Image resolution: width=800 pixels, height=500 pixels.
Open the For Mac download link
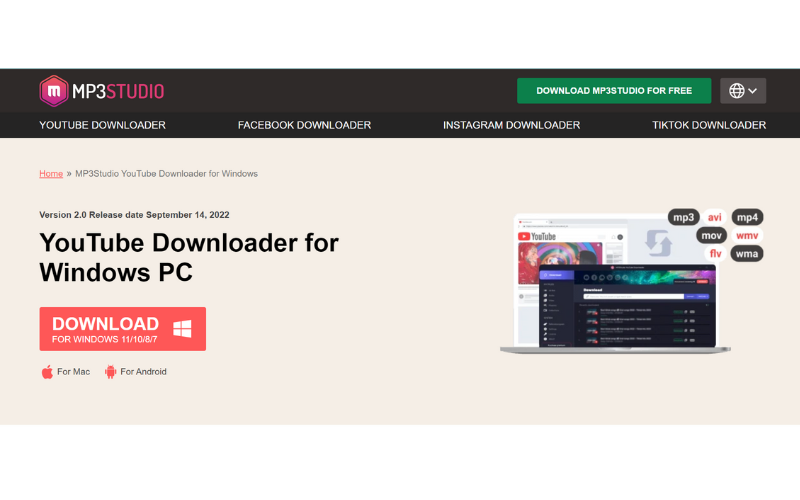pyautogui.click(x=73, y=372)
